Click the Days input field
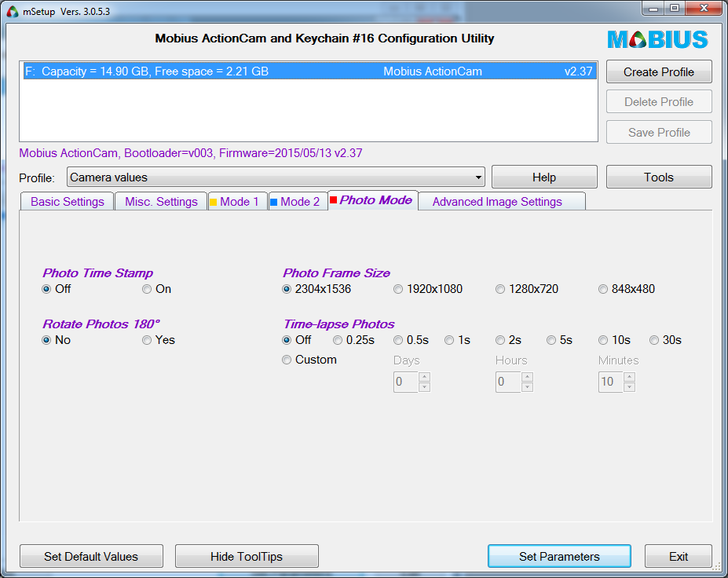Viewport: 728px width, 578px height. pyautogui.click(x=406, y=382)
